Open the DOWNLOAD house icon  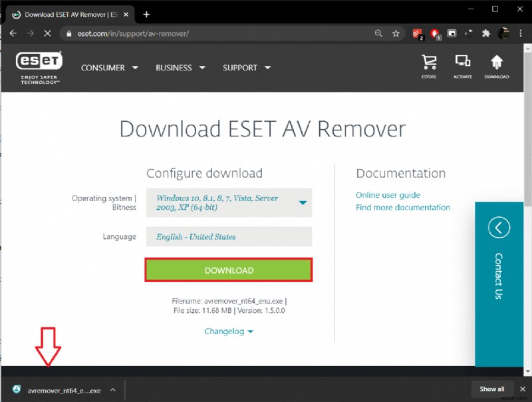coord(497,65)
